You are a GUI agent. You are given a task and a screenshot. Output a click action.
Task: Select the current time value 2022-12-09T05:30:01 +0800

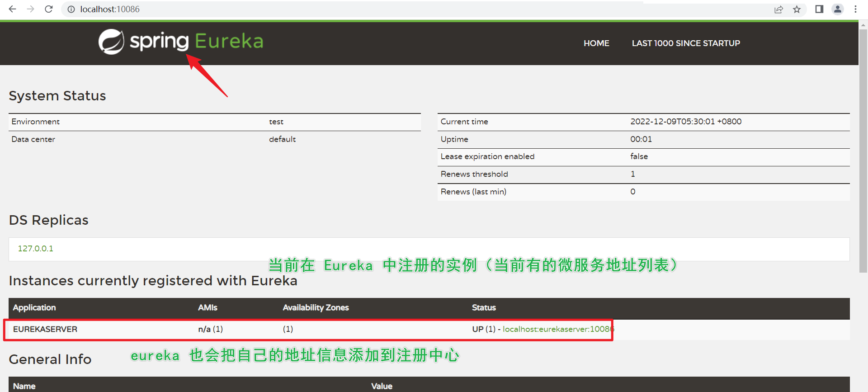pos(686,122)
